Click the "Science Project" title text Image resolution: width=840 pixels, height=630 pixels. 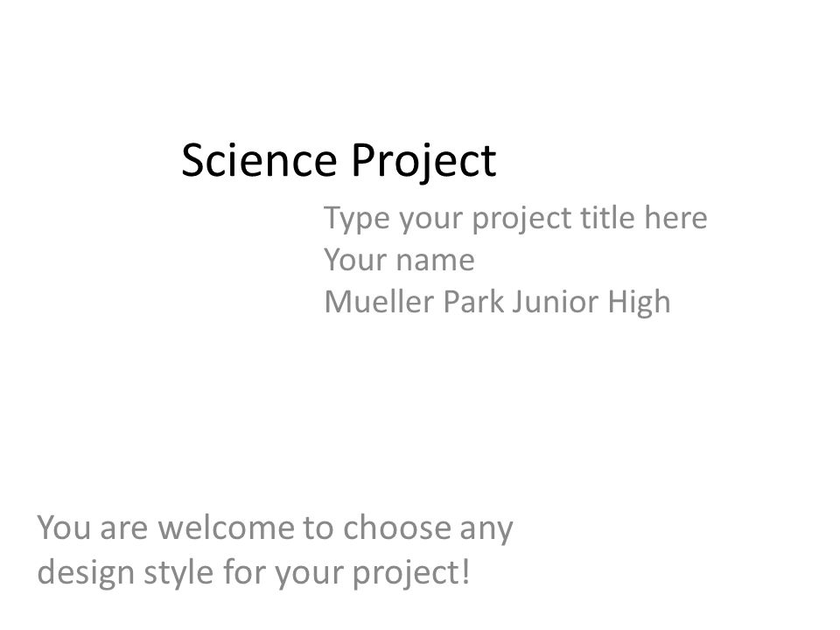339,162
